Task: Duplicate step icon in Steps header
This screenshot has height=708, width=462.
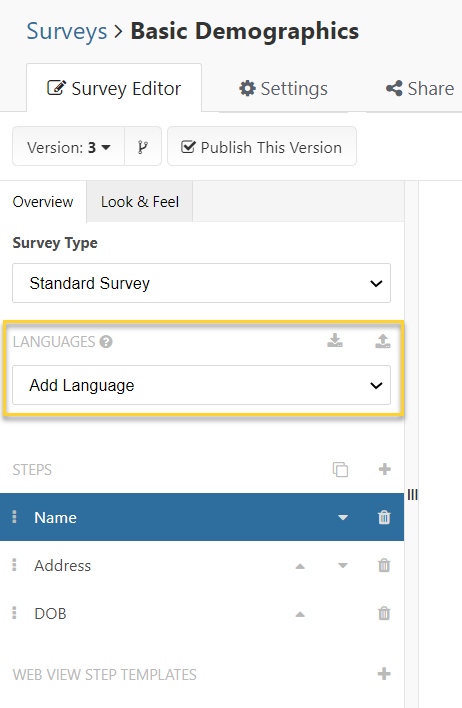Action: point(341,470)
